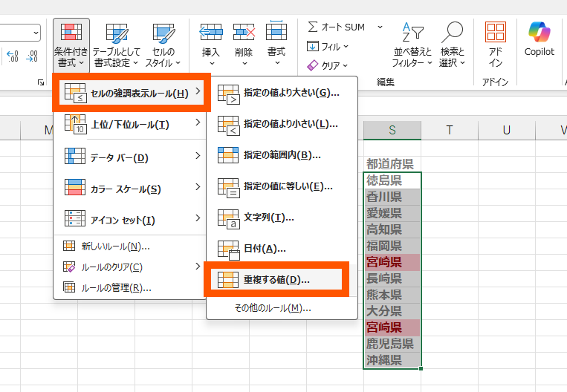Screen dimensions: 567x392
Task: Click increase decimal places icon
Action: [x=13, y=56]
